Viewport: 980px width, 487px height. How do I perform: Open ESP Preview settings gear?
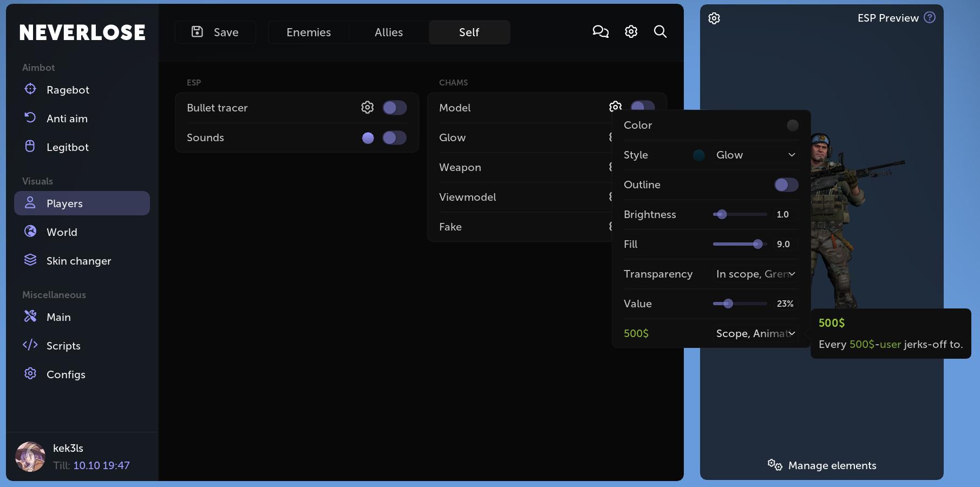pos(714,18)
